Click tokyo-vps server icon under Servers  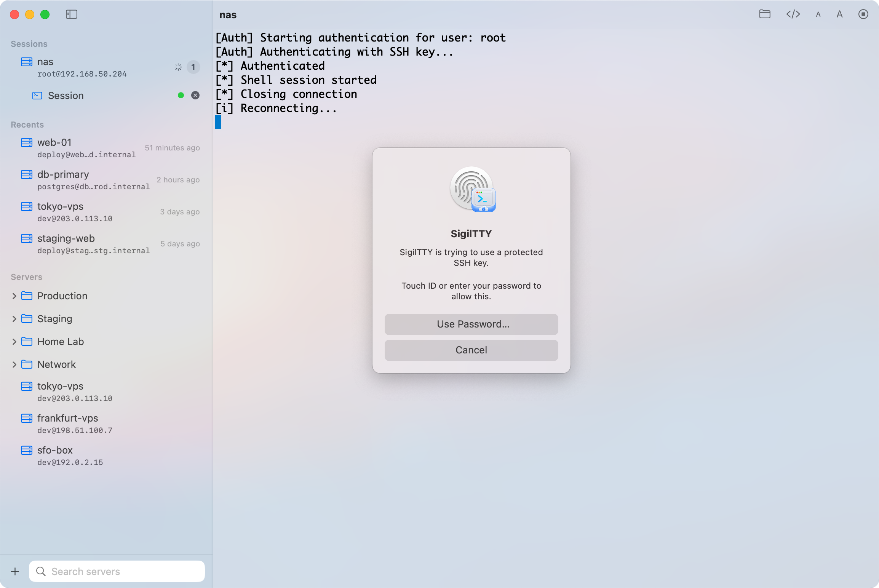(x=27, y=387)
